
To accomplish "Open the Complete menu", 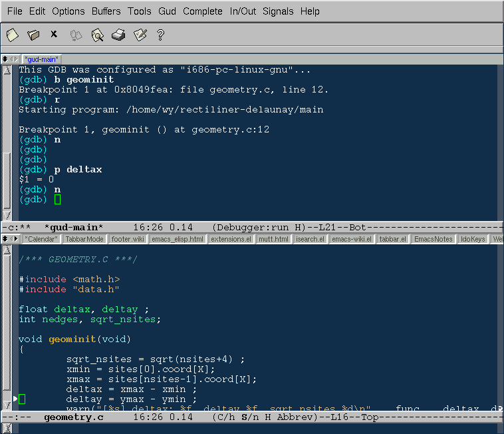I will click(203, 11).
